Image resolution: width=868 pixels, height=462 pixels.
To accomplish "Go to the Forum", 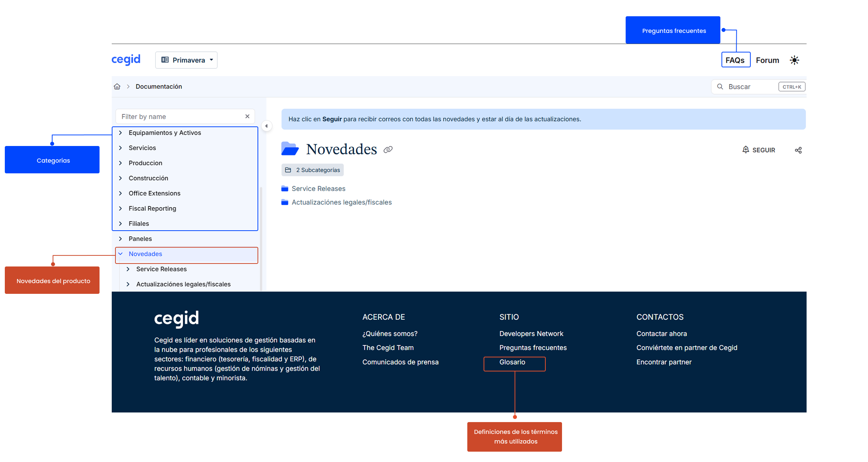I will pos(767,60).
